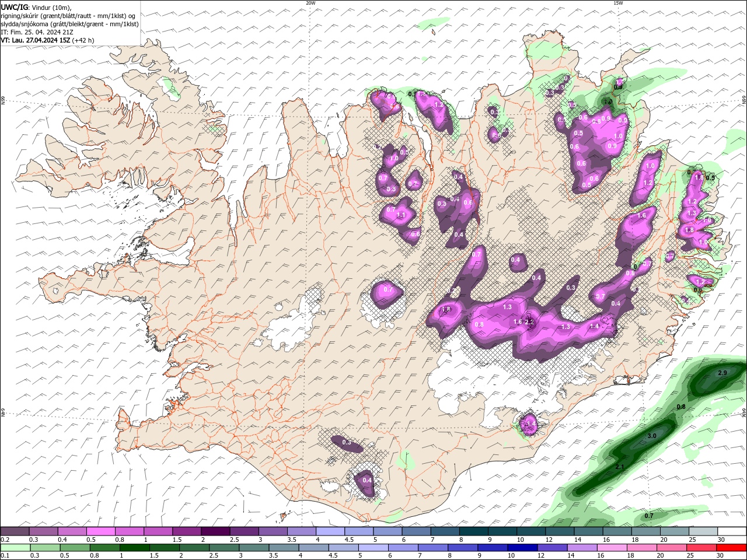Screen dimensions: 747x560
Task: Select pale green bottom-row swatch starting at 0.1
Action: 15,547
